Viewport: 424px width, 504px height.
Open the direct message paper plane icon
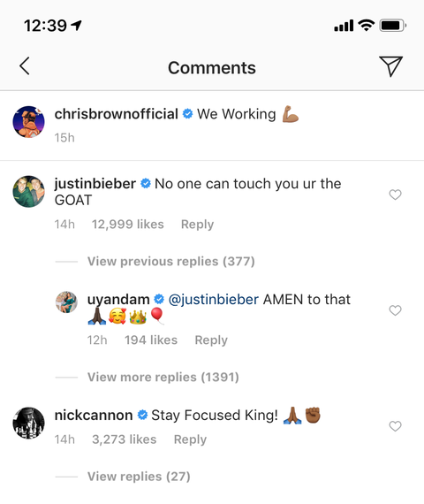[390, 66]
